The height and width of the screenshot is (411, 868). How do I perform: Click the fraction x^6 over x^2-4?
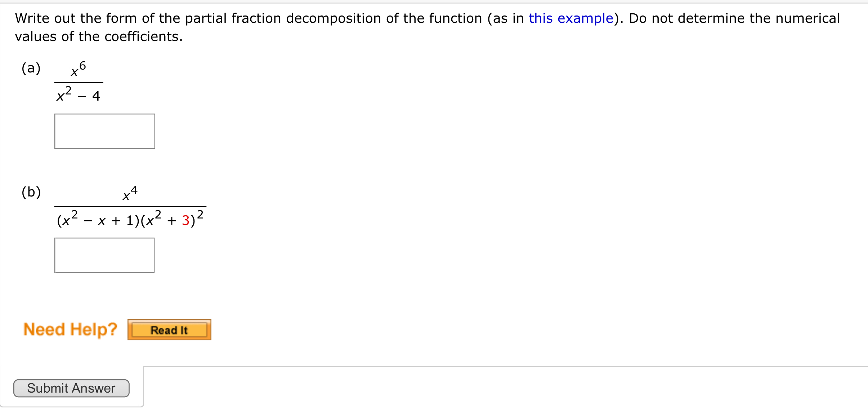(77, 81)
